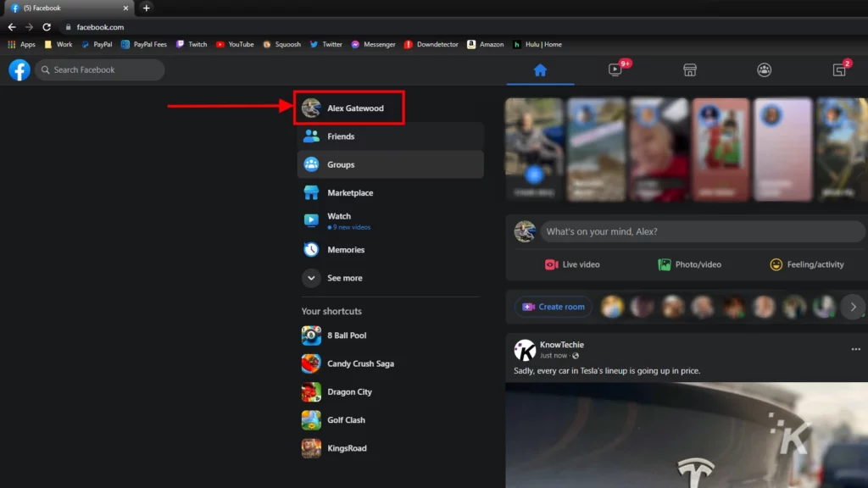Screen dimensions: 868x488
Task: Open the KnowTechie page name link
Action: (x=562, y=344)
